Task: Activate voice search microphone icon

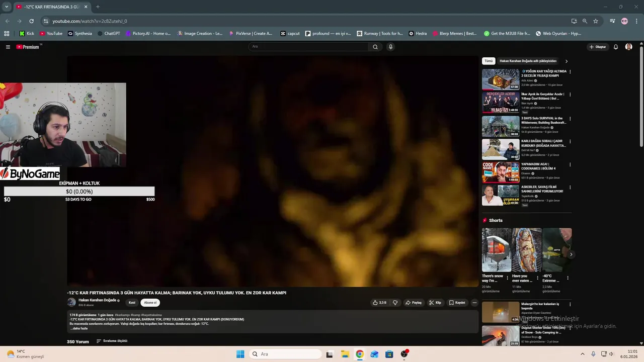Action: coord(390,47)
